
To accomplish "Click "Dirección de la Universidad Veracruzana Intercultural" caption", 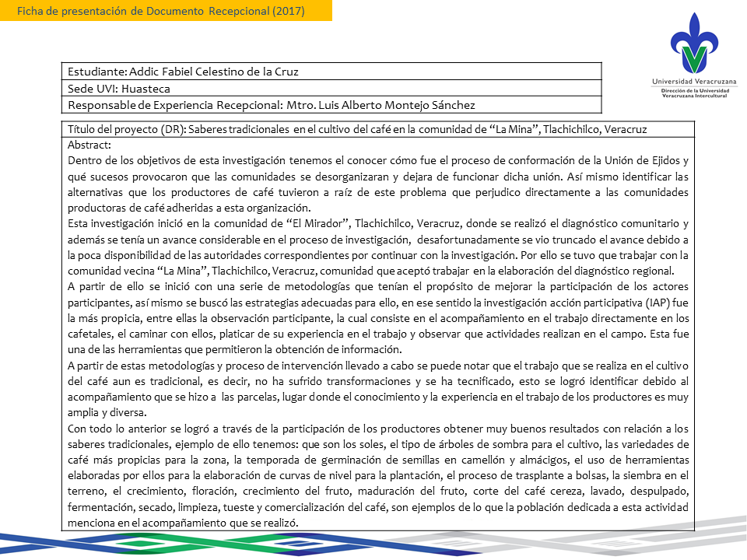I will click(695, 93).
